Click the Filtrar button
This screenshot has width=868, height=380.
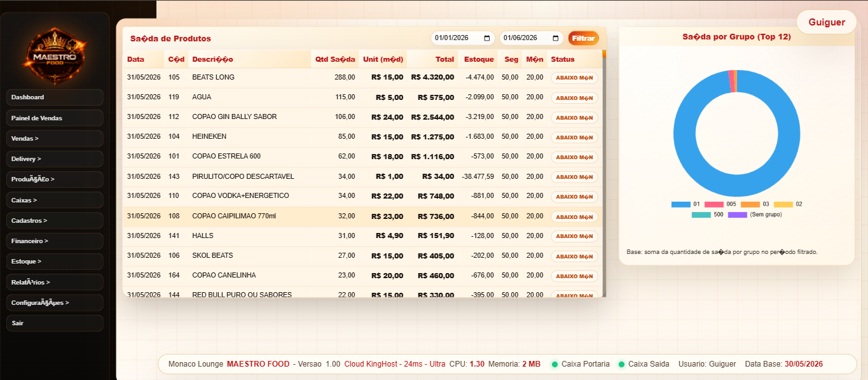[583, 38]
